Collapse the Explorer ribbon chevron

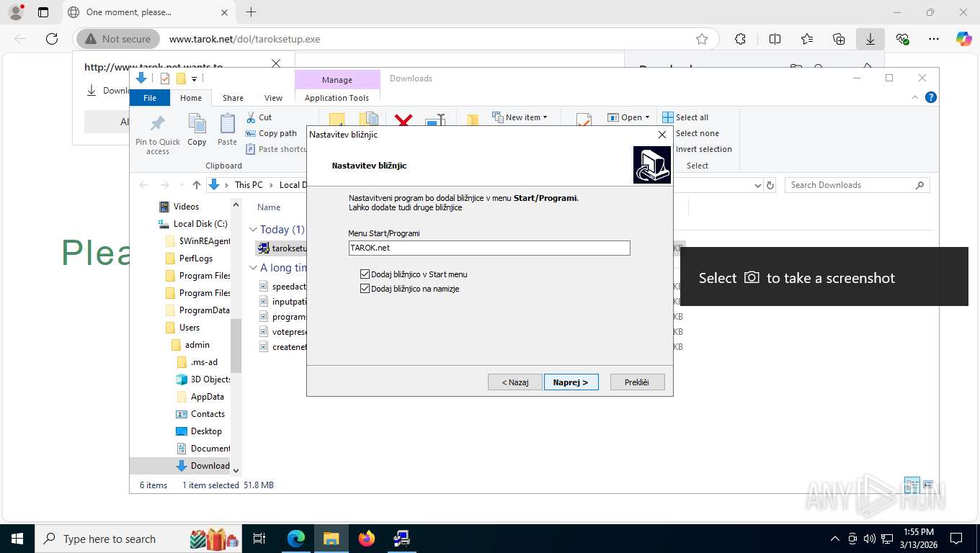916,98
